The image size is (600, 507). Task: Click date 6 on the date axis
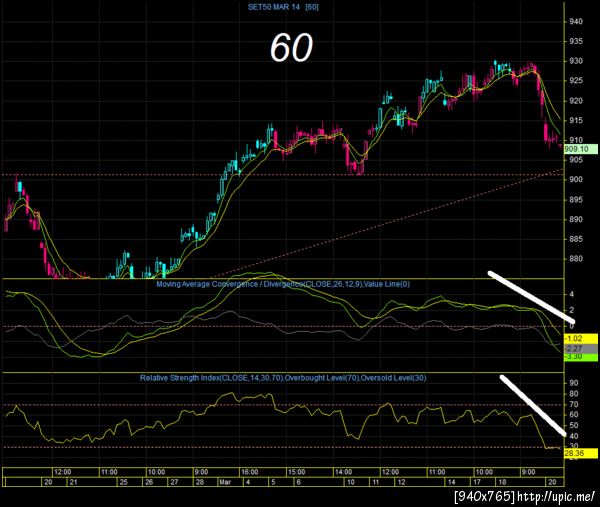click(x=298, y=482)
